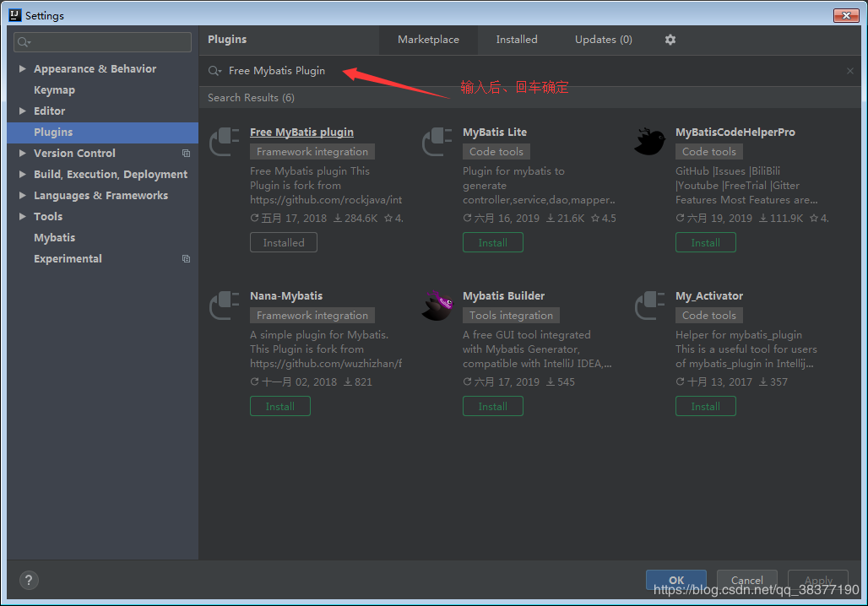
Task: Expand the Tools section arrow
Action: click(23, 216)
